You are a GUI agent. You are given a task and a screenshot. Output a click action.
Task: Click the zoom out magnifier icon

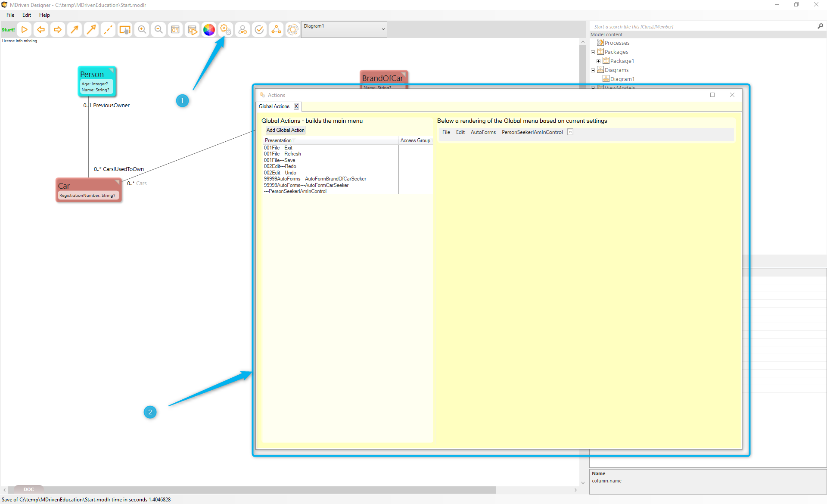click(x=159, y=30)
